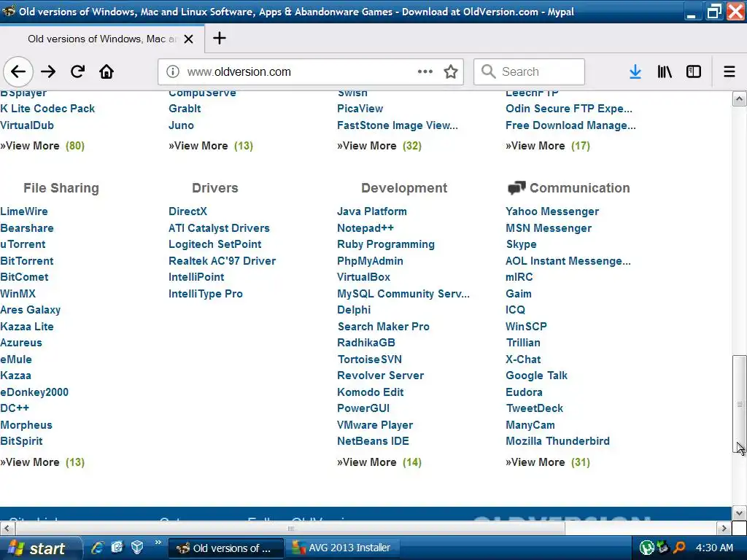The image size is (747, 560).
Task: Open the Skype link
Action: pyautogui.click(x=521, y=244)
